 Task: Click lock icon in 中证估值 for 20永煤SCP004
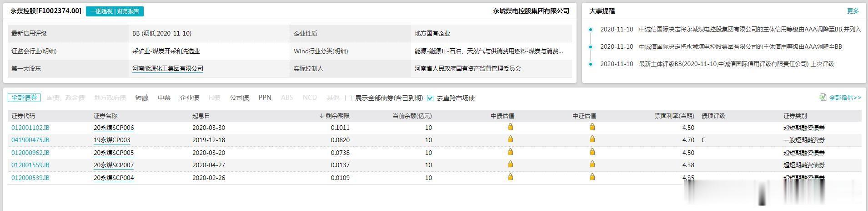coord(592,177)
